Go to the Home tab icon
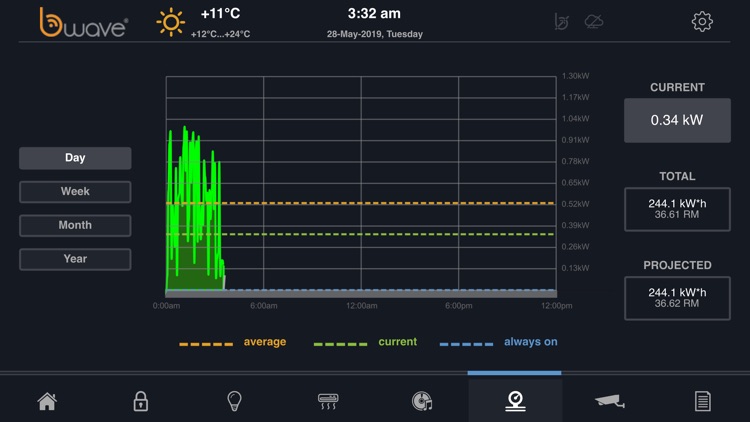Viewport: 750px width, 422px height. [x=47, y=401]
